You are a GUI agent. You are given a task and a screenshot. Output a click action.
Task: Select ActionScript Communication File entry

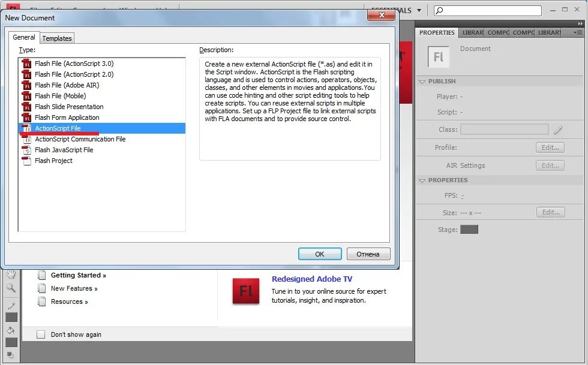click(x=101, y=139)
